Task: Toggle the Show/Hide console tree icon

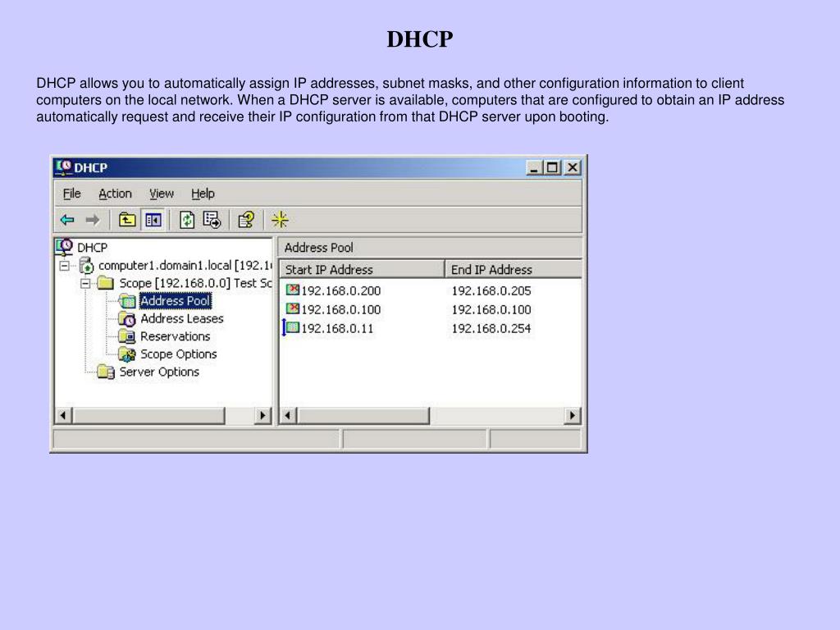Action: click(x=153, y=220)
